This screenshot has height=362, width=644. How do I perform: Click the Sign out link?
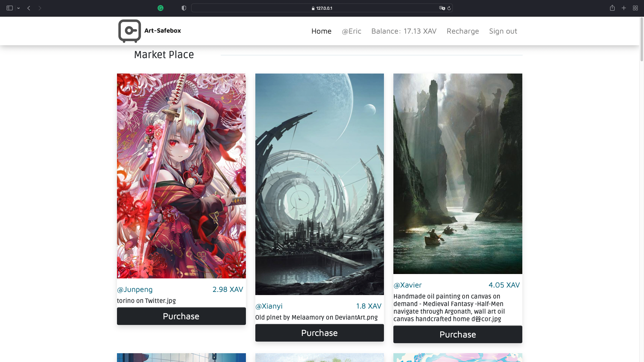(503, 31)
